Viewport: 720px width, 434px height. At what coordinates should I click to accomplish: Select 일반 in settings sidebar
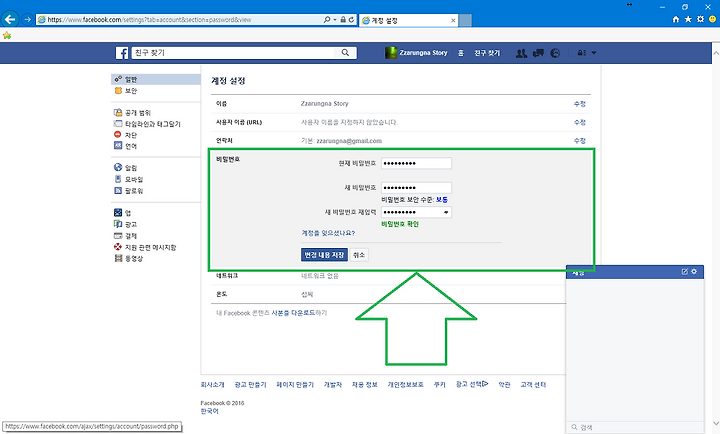tap(156, 79)
